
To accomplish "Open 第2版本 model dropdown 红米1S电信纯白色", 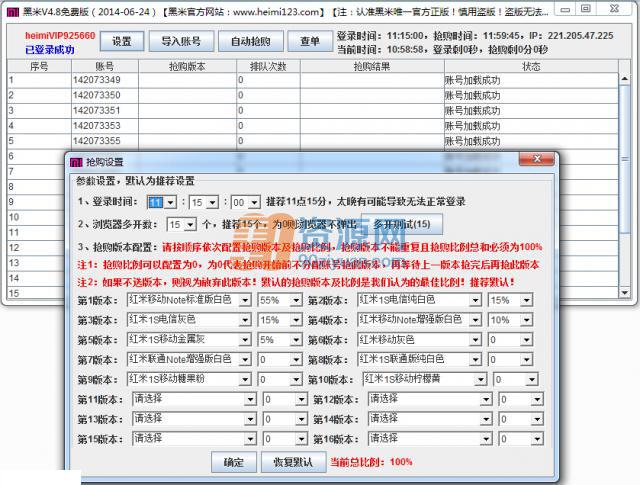I will tap(419, 300).
